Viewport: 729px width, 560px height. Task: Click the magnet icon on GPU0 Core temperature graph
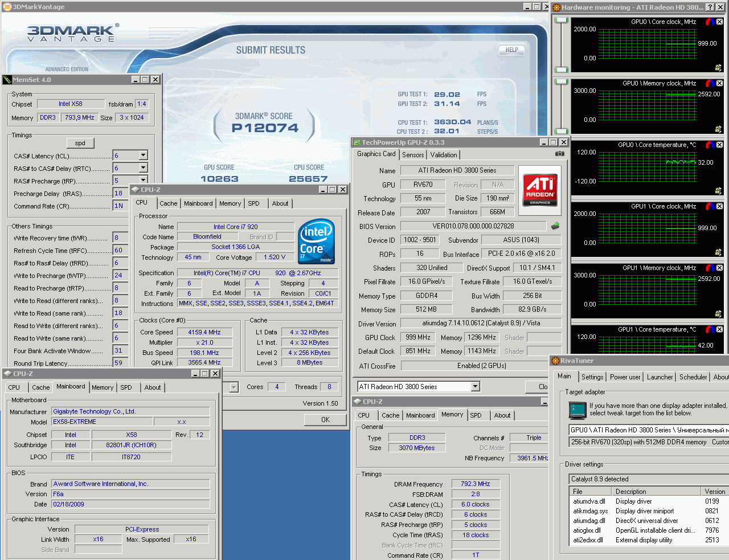pos(710,145)
